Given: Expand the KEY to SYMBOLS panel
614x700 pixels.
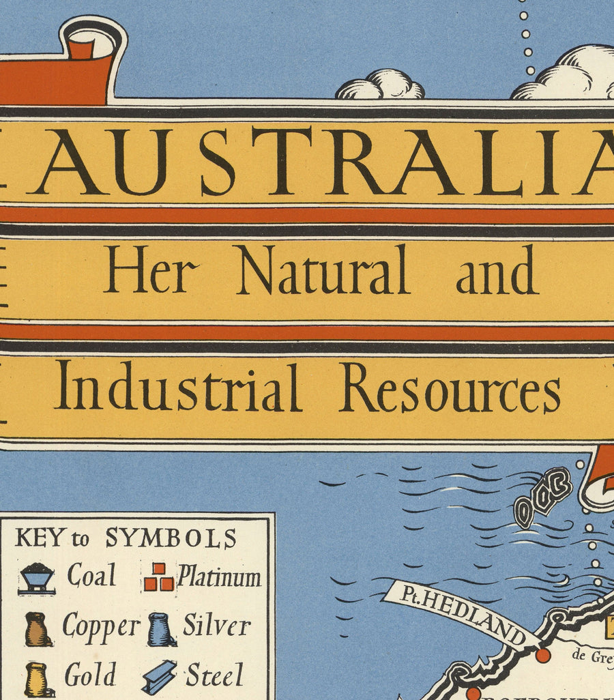Looking at the screenshot, I should [126, 538].
